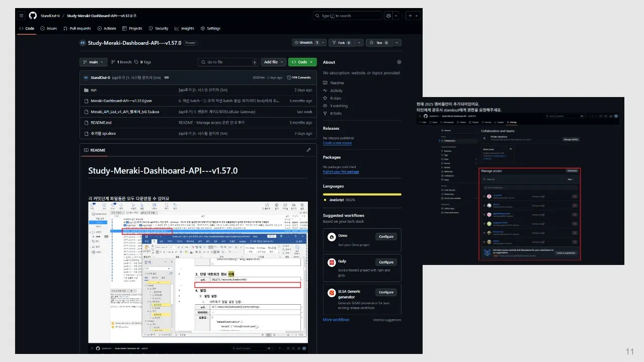Click the Activity link in About
Screen dimensions: 644x362
click(333, 90)
